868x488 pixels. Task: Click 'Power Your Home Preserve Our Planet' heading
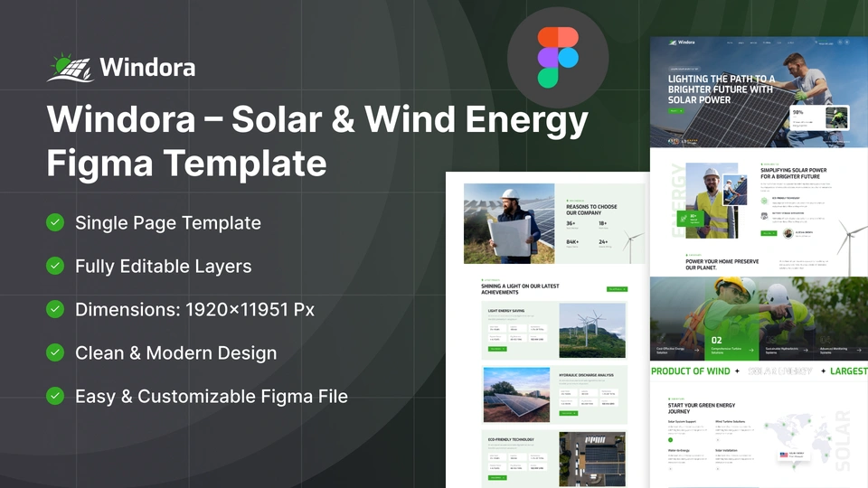tap(722, 265)
